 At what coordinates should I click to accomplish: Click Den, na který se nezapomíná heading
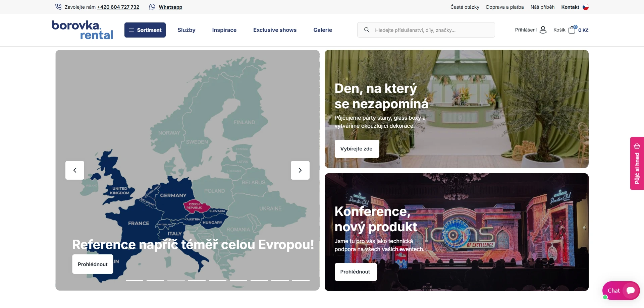(381, 96)
